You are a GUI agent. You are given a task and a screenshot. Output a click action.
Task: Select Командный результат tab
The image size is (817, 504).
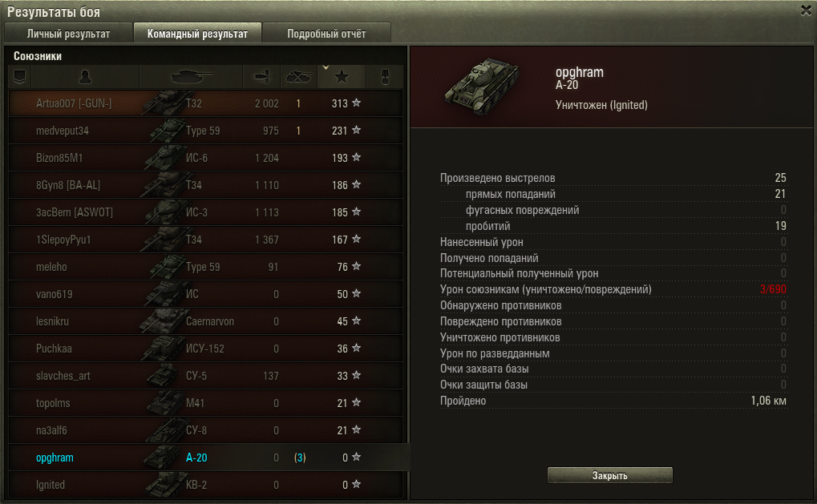(197, 34)
